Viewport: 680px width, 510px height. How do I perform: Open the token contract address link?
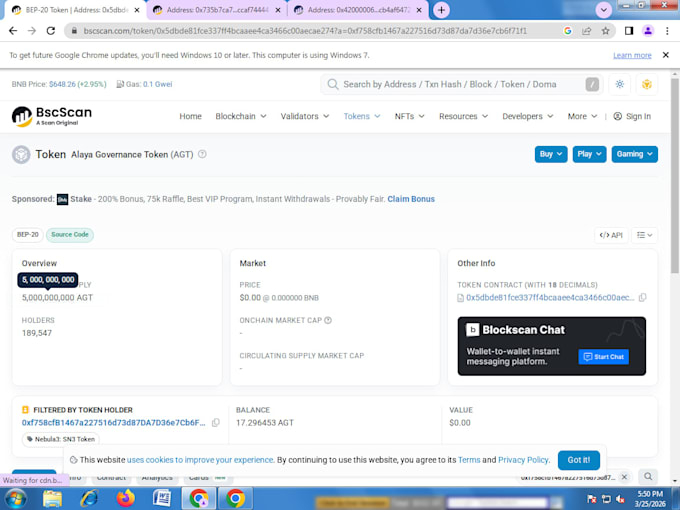[x=549, y=298]
